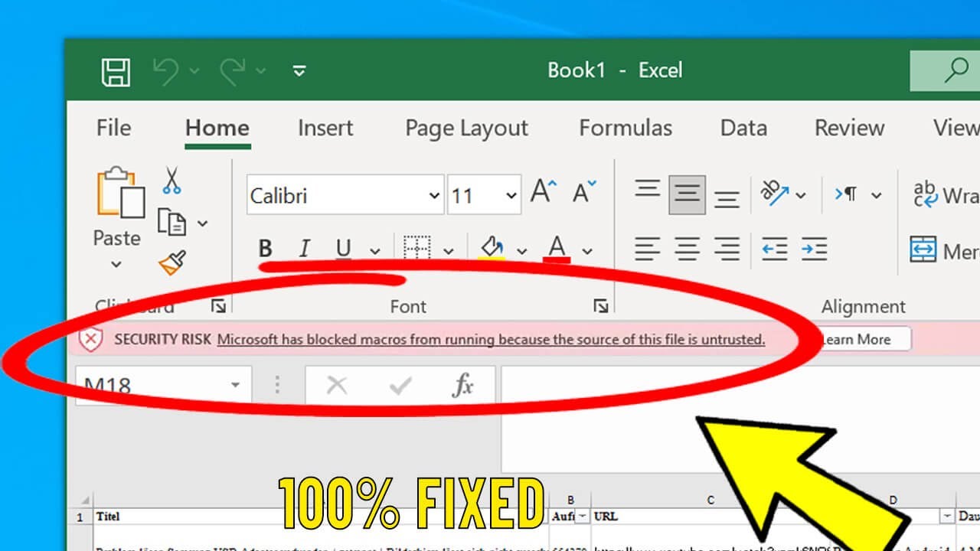This screenshot has width=980, height=551.
Task: Redo the last action
Action: coord(232,71)
